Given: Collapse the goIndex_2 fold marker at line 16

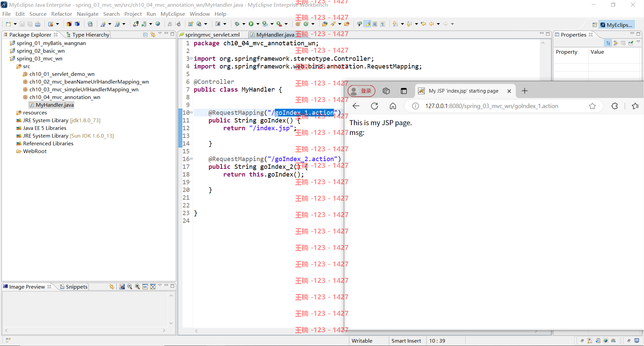Looking at the screenshot, I should (x=191, y=159).
